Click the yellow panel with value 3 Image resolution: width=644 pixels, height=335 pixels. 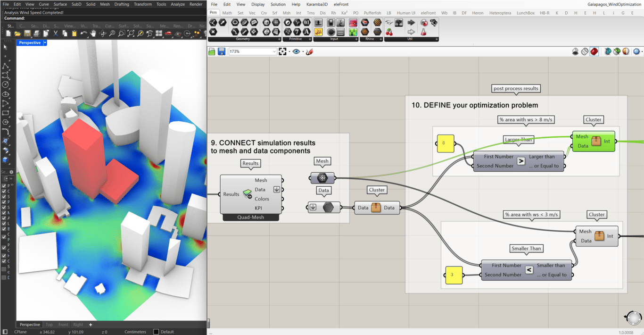454,275
